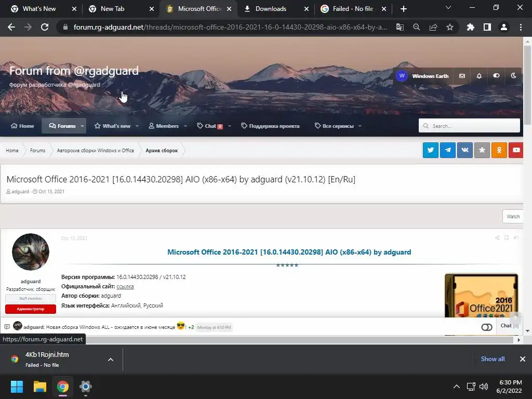Expand Все сервисы dropdown arrow
This screenshot has height=399, width=532.
tap(360, 126)
